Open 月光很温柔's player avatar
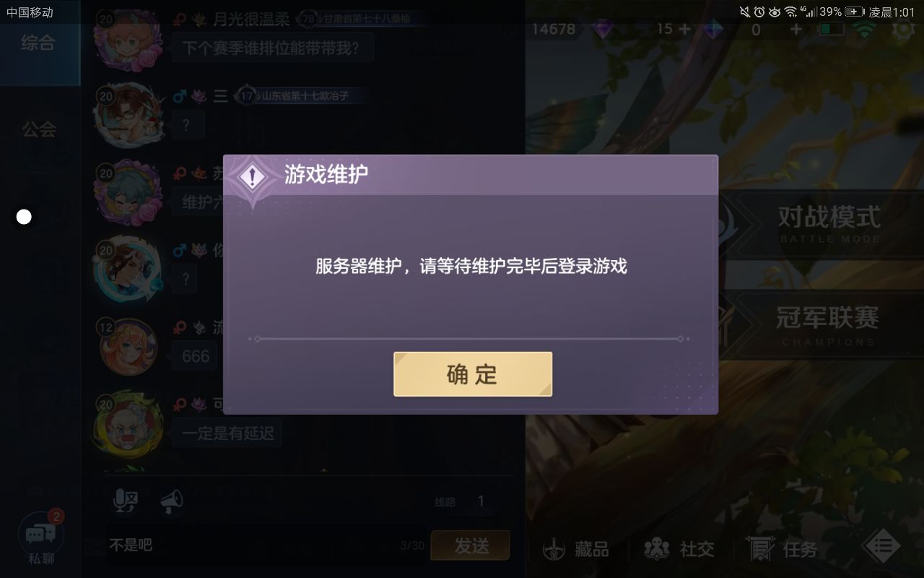 (128, 40)
